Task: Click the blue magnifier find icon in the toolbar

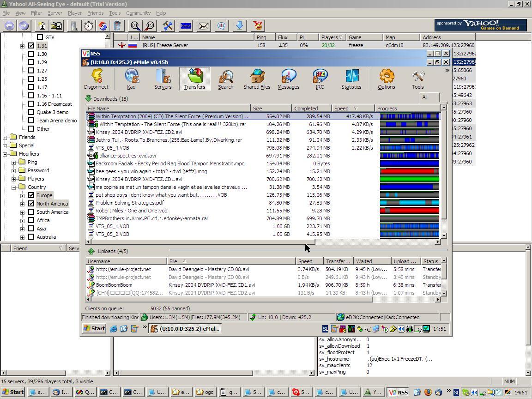Action: pos(135,26)
